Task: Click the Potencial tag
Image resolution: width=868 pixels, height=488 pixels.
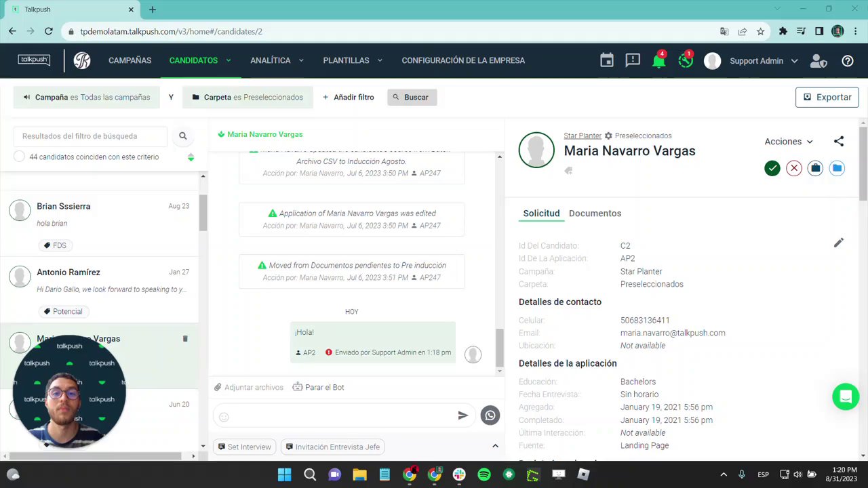Action: click(x=63, y=311)
